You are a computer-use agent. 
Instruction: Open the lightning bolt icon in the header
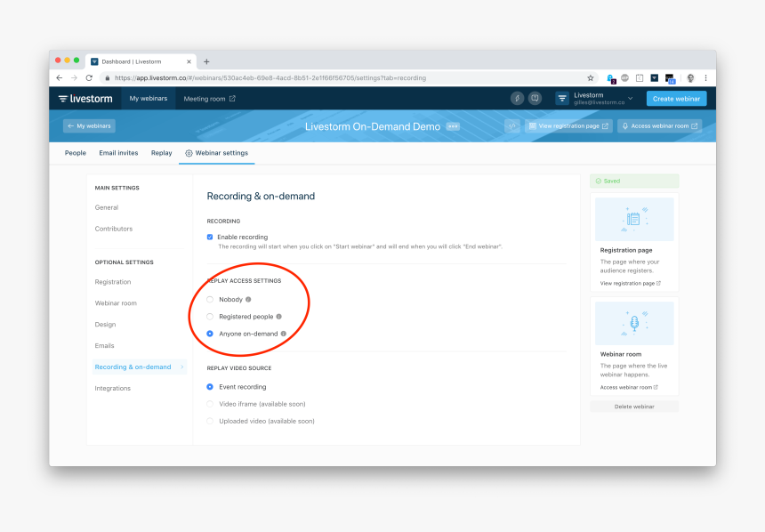tap(517, 99)
